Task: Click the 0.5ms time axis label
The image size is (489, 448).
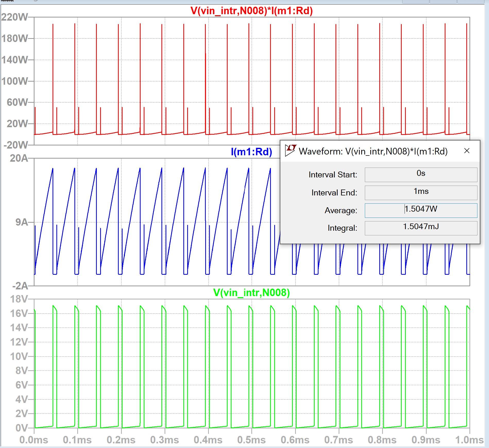Action: [x=252, y=440]
